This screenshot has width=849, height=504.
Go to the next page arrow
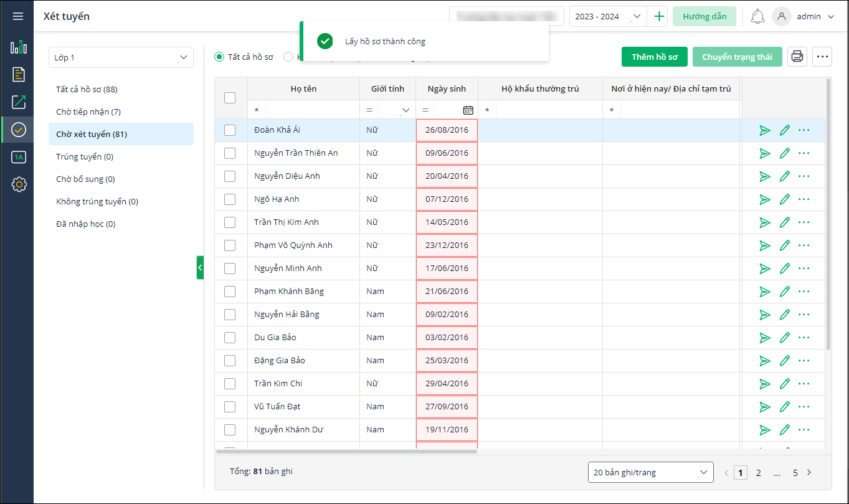[x=809, y=472]
